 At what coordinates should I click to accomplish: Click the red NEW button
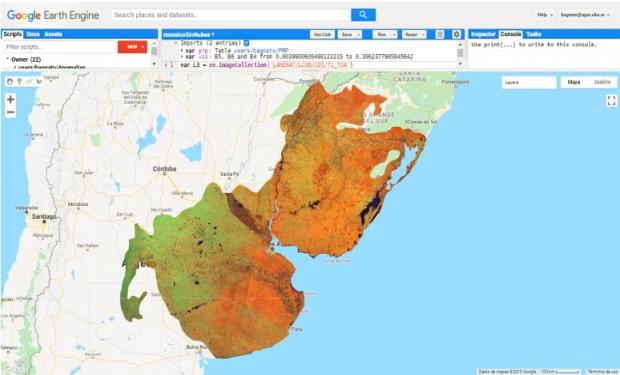click(x=132, y=47)
